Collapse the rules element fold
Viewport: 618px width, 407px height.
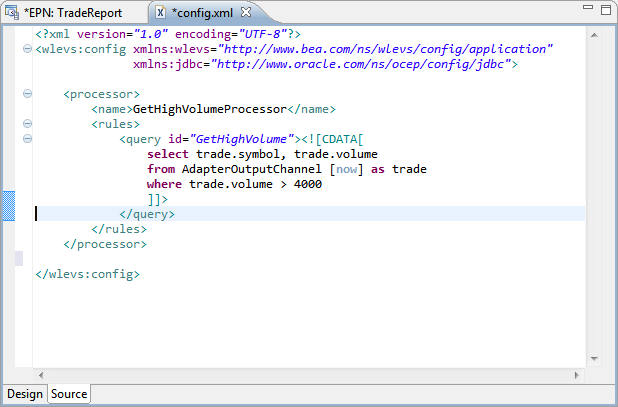(x=27, y=124)
